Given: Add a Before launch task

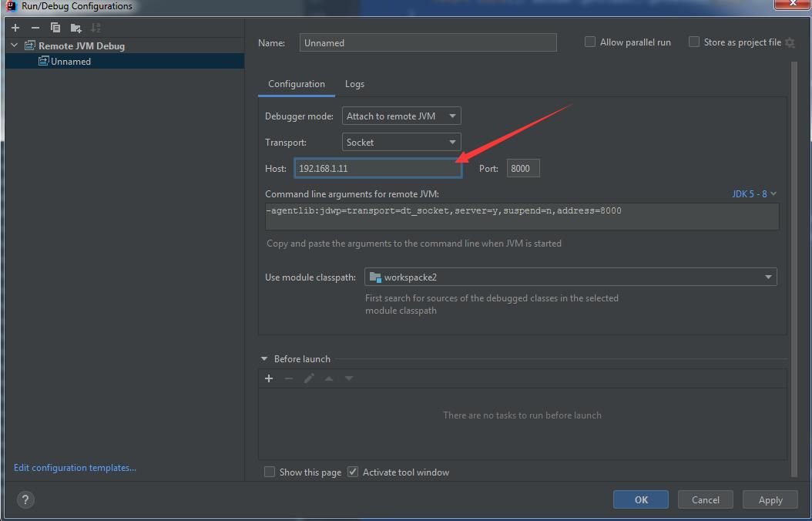Looking at the screenshot, I should [x=269, y=378].
